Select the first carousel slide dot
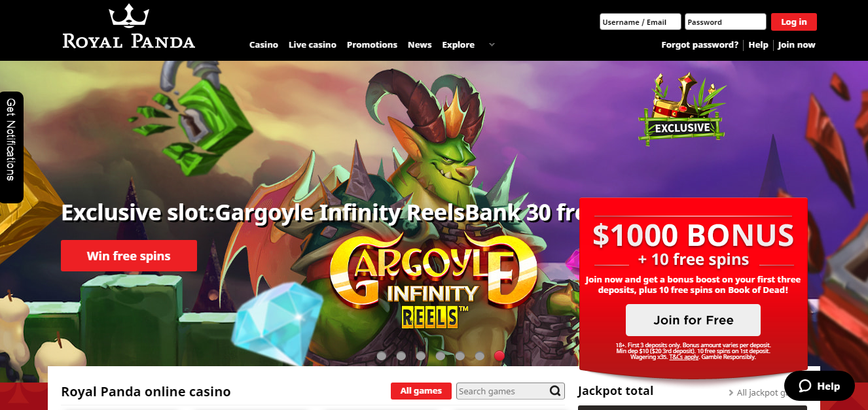 [x=382, y=356]
